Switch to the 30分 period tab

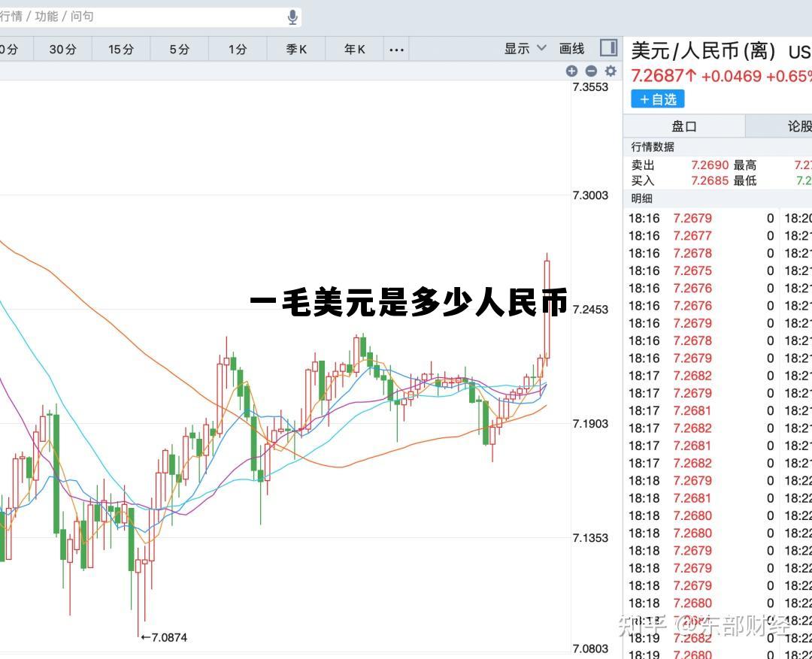coord(62,50)
